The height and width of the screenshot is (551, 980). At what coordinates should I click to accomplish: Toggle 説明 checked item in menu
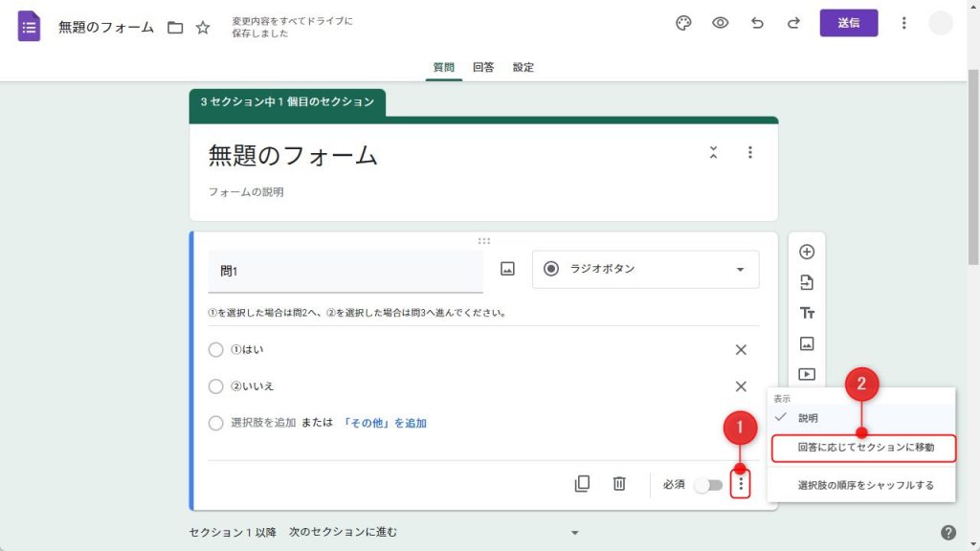click(x=861, y=418)
